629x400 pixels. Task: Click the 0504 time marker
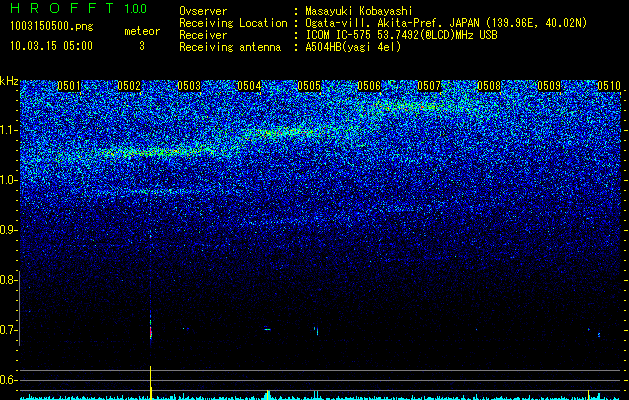[x=249, y=86]
